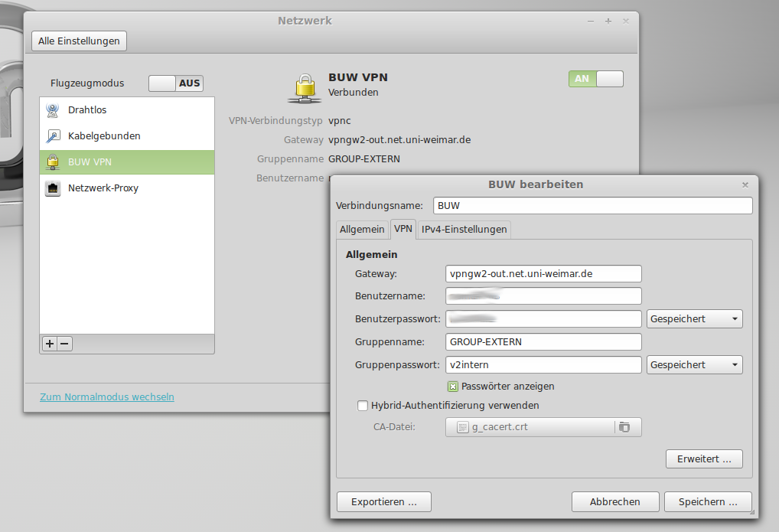Click the minus icon to remove connection
The height and width of the screenshot is (532, 779).
(x=65, y=344)
